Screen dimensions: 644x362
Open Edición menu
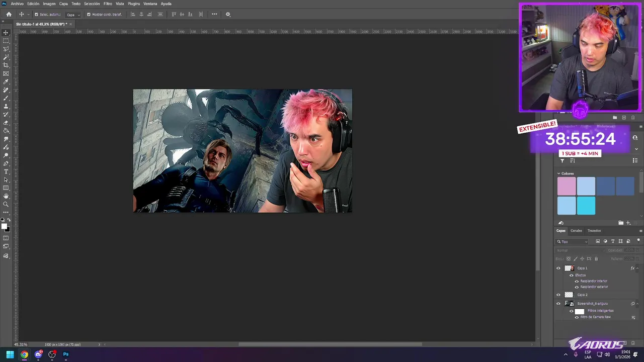pos(33,4)
